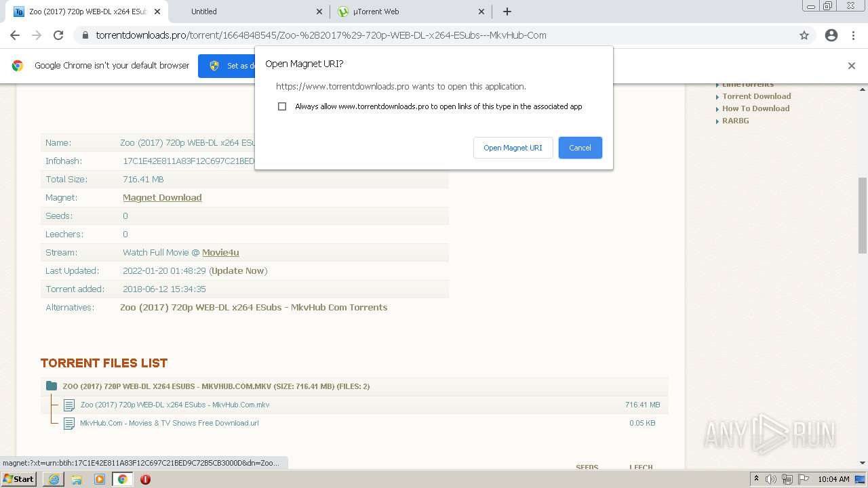Image resolution: width=868 pixels, height=488 pixels.
Task: Open the Movie4u stream link
Action: [220, 253]
